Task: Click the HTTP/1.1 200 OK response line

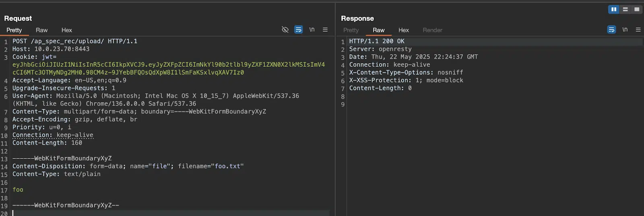Action: 377,41
